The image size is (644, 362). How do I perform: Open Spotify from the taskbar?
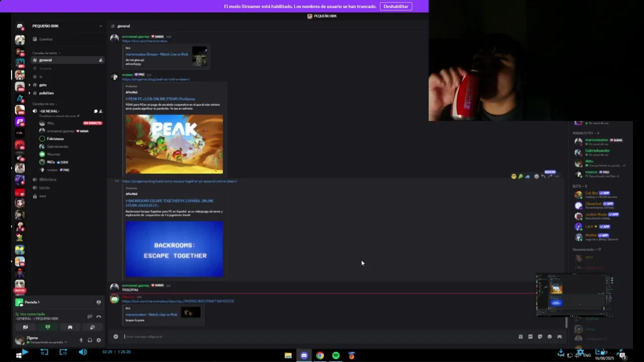336,355
